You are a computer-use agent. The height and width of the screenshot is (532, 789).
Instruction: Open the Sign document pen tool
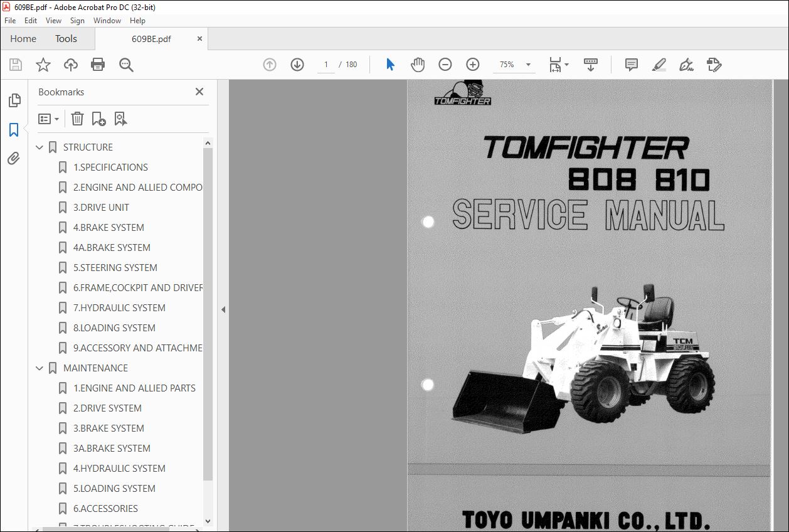pos(687,65)
